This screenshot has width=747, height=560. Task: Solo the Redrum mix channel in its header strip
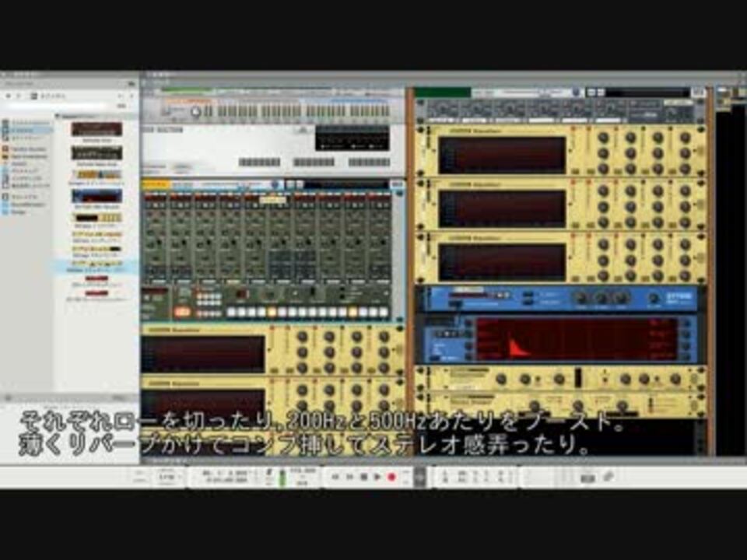299,185
